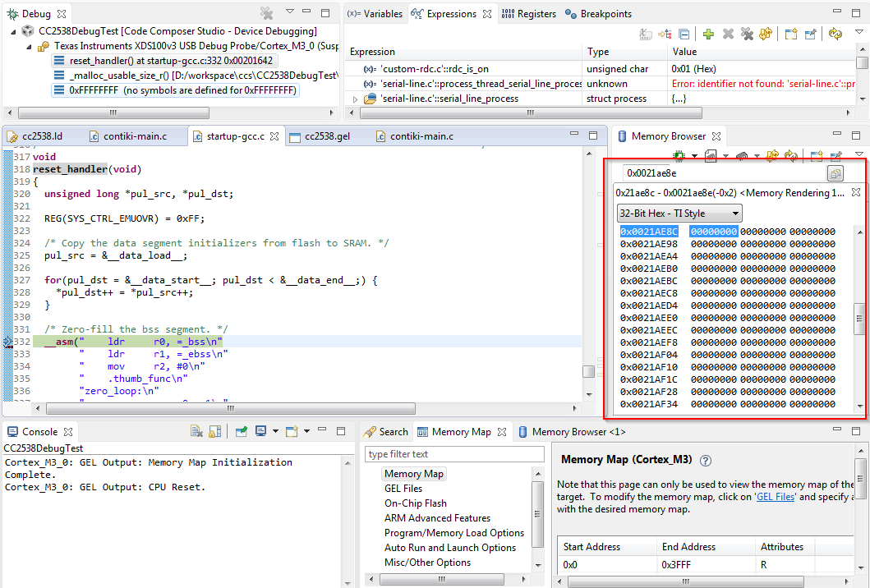Open cc2538.gel editor tab

pos(320,136)
